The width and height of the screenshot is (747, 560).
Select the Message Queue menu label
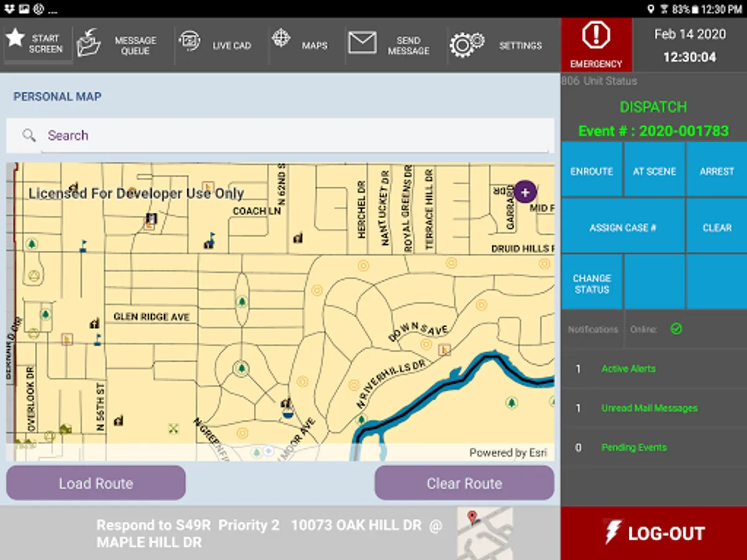(135, 45)
